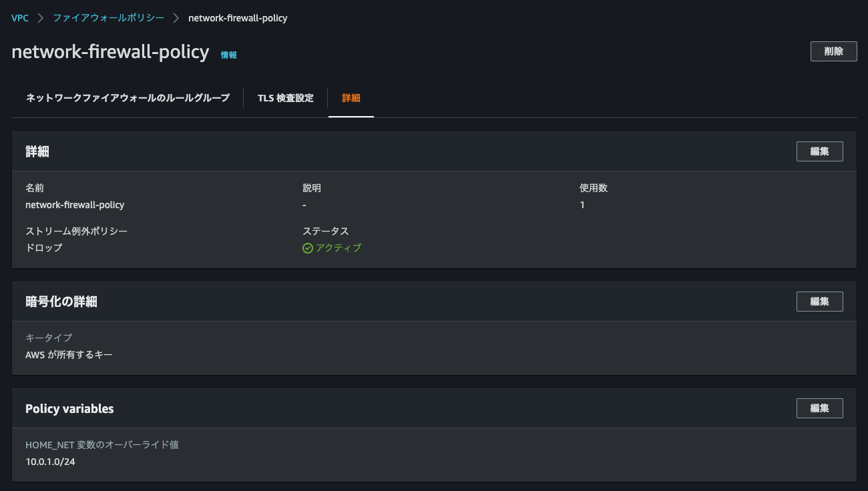The width and height of the screenshot is (868, 491).
Task: Click the アクティブ status text
Action: [339, 248]
